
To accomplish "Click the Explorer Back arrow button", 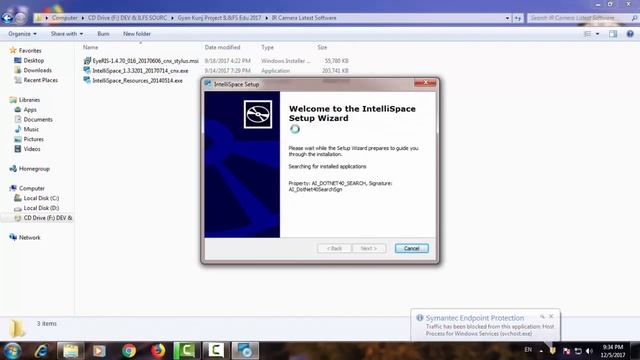I will [x=7, y=18].
